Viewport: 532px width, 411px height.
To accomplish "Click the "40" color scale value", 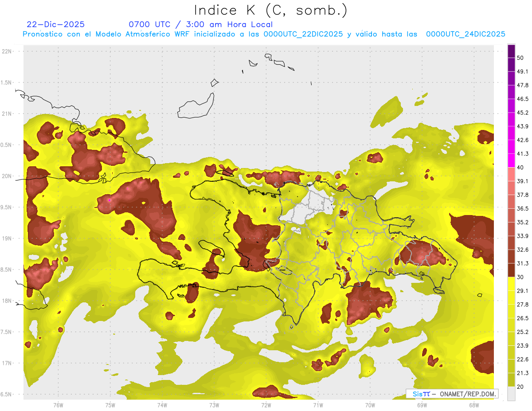I will click(521, 168).
